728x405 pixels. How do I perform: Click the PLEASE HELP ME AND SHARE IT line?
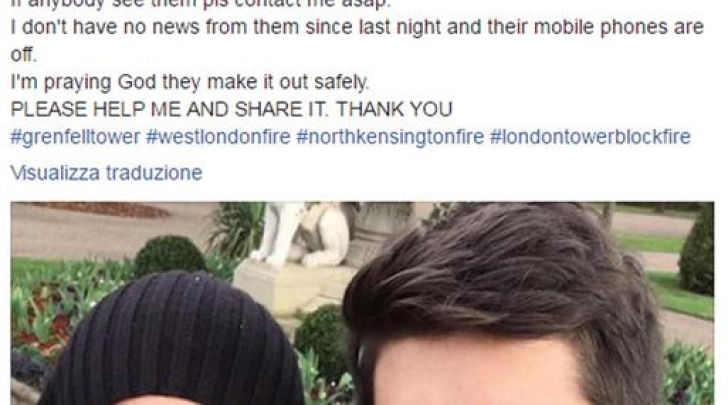click(231, 109)
